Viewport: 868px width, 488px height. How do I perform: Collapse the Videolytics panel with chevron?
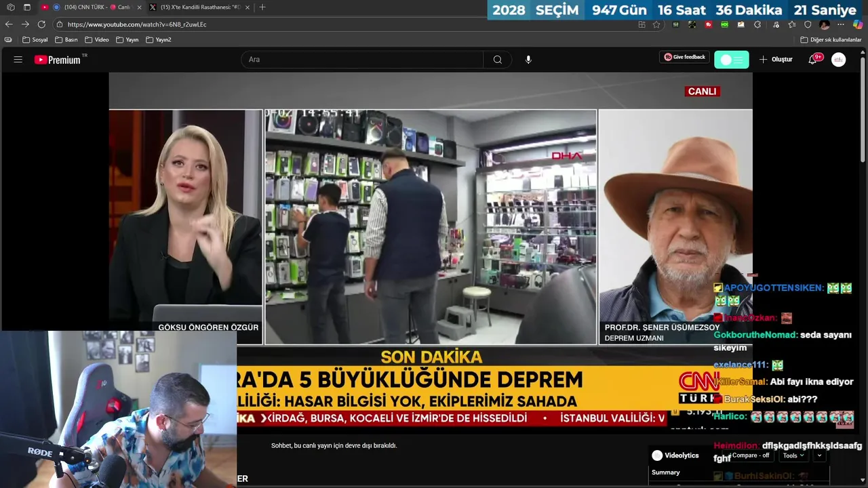pyautogui.click(x=819, y=455)
